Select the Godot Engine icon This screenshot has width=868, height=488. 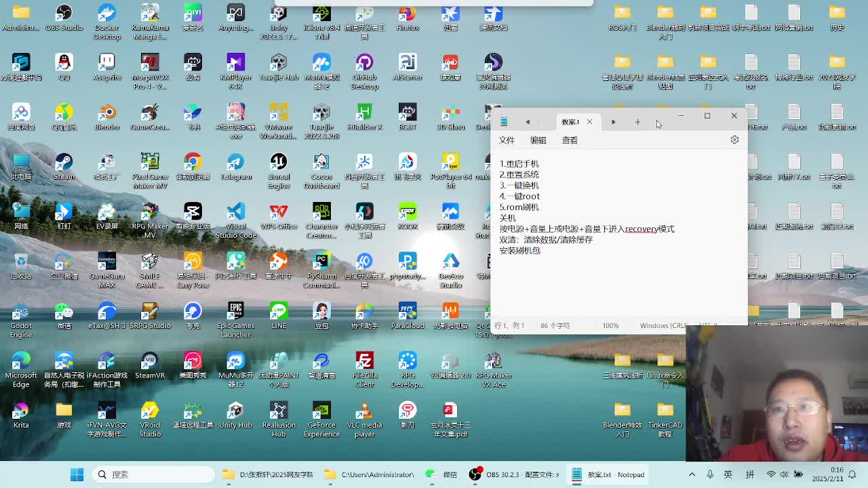tap(21, 320)
